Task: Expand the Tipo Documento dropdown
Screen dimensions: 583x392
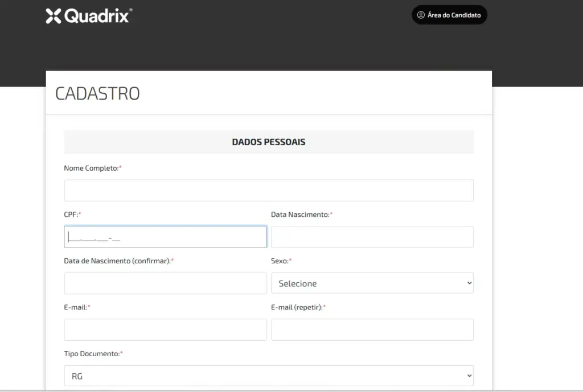Action: click(x=269, y=376)
